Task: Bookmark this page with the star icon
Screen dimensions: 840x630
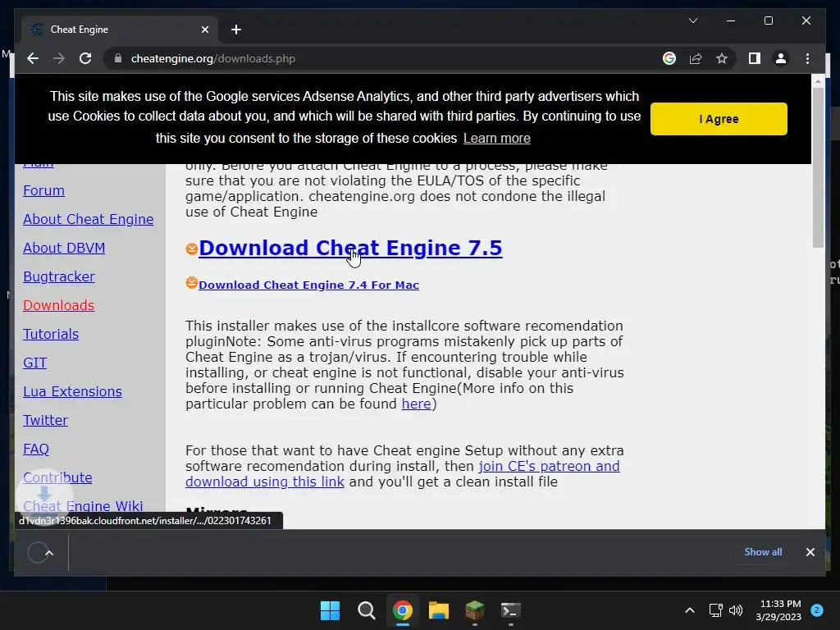Action: [722, 58]
